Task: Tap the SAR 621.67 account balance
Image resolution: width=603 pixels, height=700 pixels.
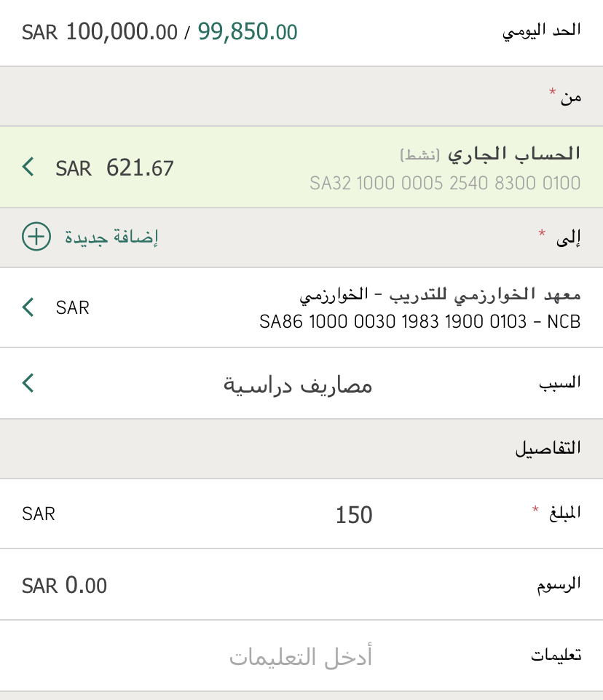Action: pyautogui.click(x=115, y=168)
